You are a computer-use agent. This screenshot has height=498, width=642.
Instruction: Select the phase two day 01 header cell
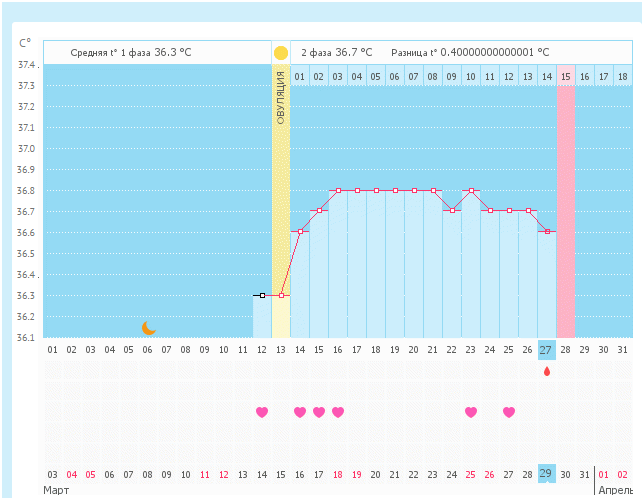(300, 76)
